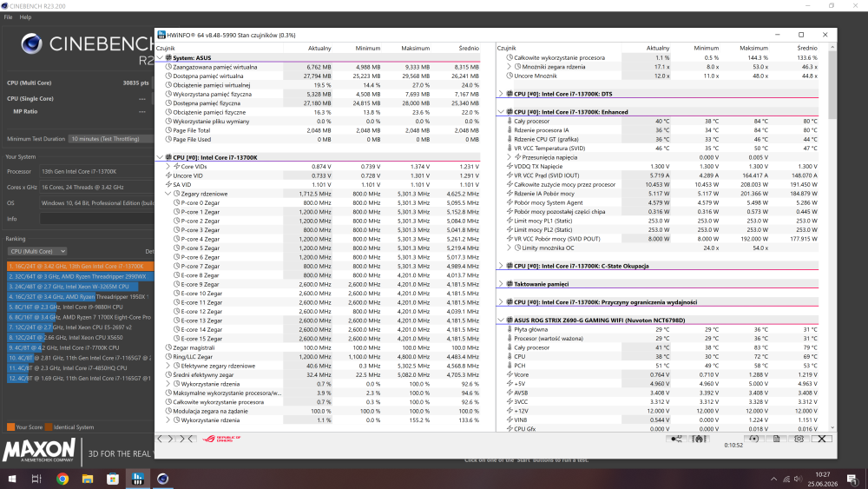Open the CPU (Multi Core) ranking dropdown
Viewport: 868px width, 489px height.
pyautogui.click(x=37, y=251)
